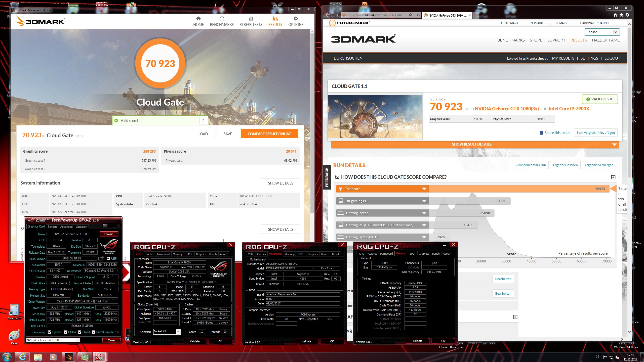Click 3DMark app vertical scrollbar

(312, 123)
